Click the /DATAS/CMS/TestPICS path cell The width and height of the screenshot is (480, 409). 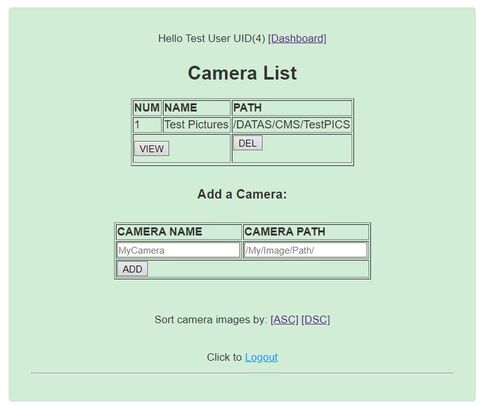[x=292, y=125]
